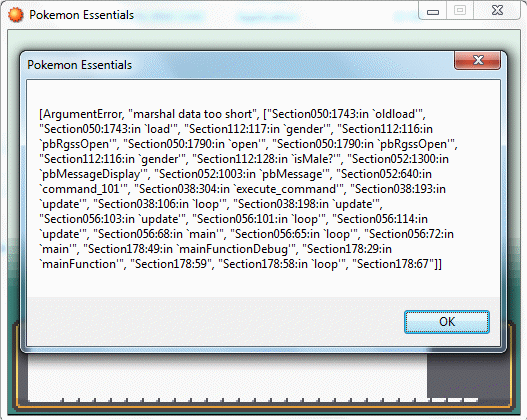Minimize the main Pokemon Essentials window
The image size is (527, 420).
[433, 11]
